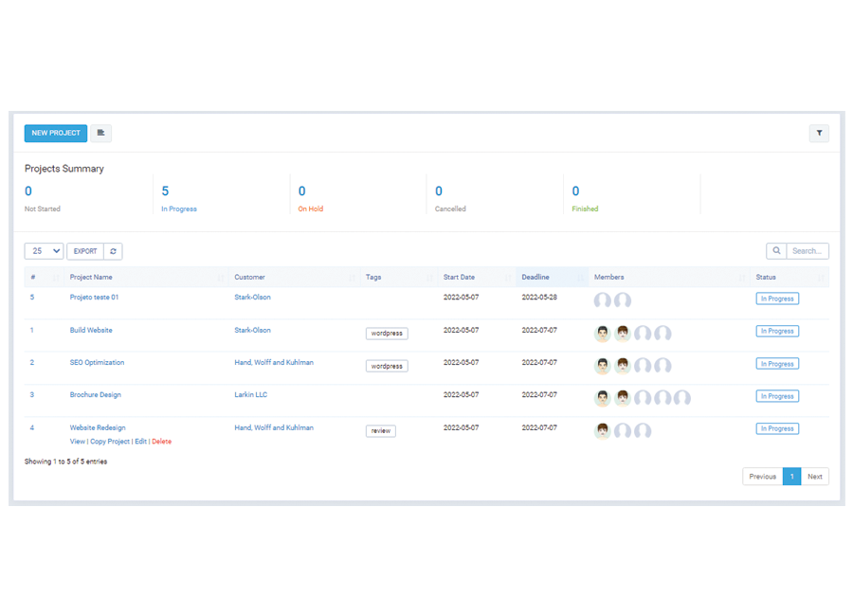The width and height of the screenshot is (853, 616).
Task: Sort table by Project Name column
Action: [x=91, y=278]
